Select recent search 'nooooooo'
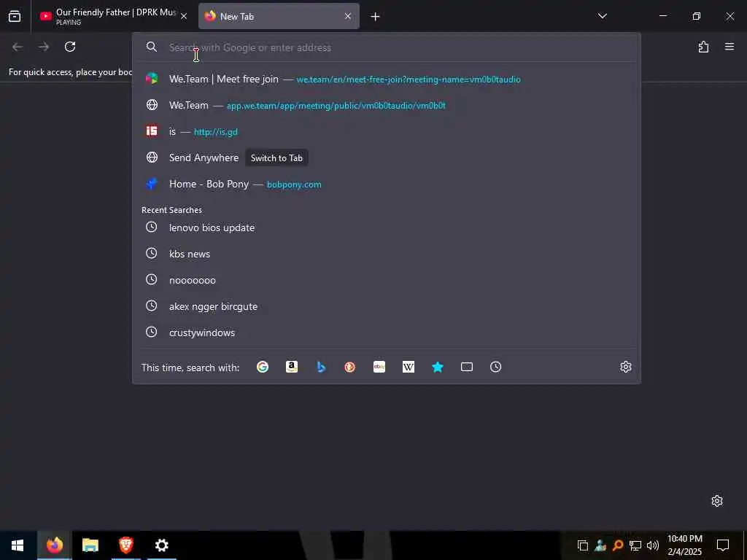The image size is (747, 560). (x=386, y=280)
